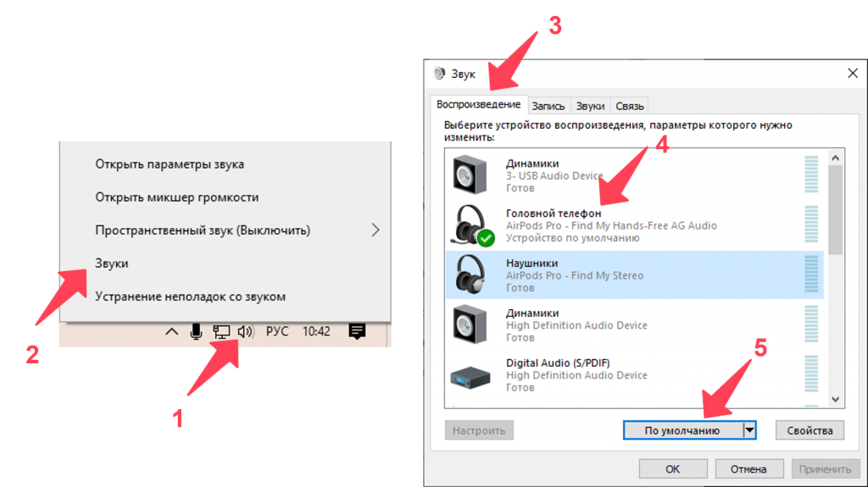Confirm the dialog with the OK button
Viewport: 868px width, 487px height.
672,468
